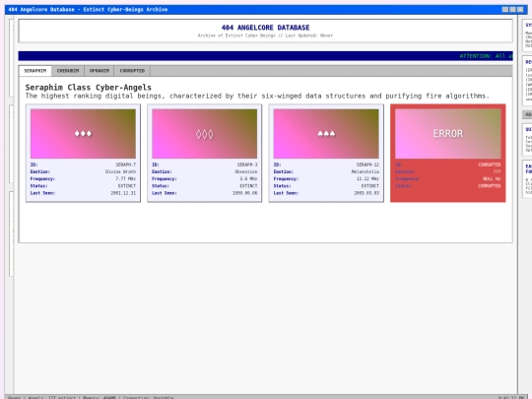The width and height of the screenshot is (532, 399).
Task: Click the spades symbol on SERAPH-12 card
Action: pyautogui.click(x=326, y=134)
